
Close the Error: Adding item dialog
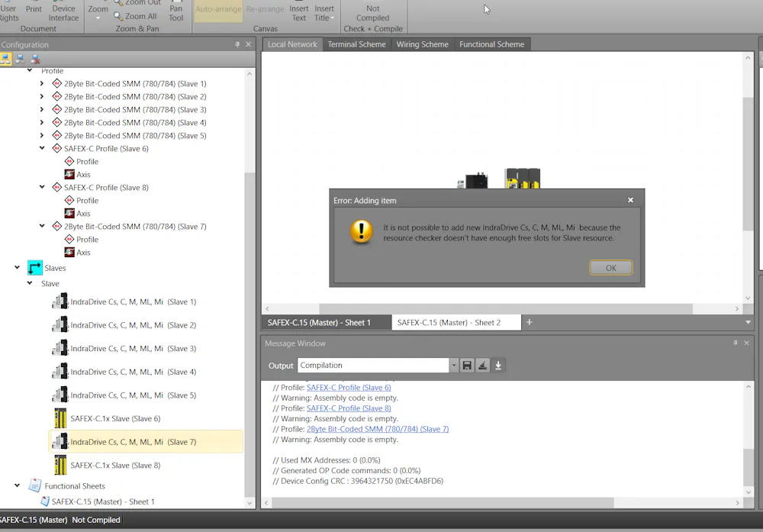[x=631, y=200]
